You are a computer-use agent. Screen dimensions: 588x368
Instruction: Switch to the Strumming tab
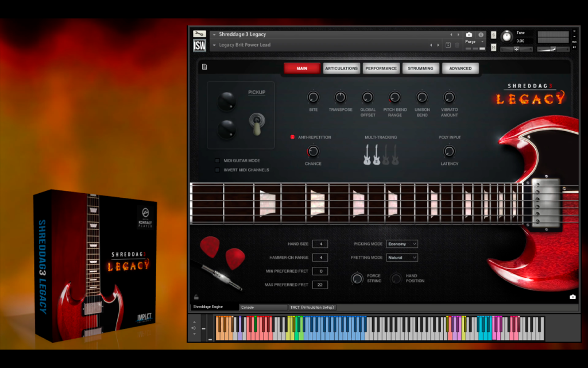[420, 68]
